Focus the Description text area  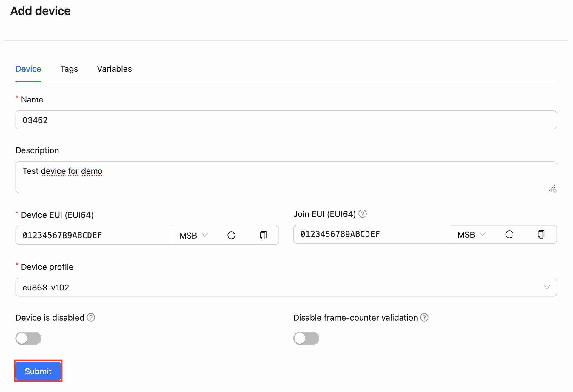pos(286,177)
